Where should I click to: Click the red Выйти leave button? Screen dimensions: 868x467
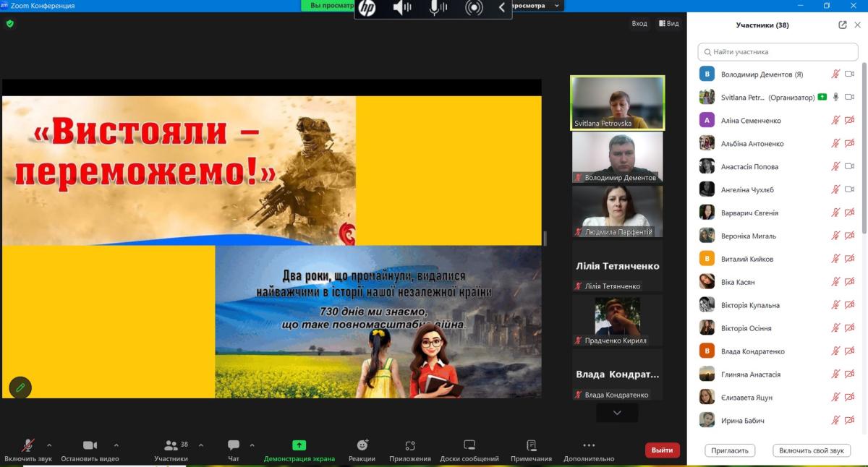click(662, 450)
